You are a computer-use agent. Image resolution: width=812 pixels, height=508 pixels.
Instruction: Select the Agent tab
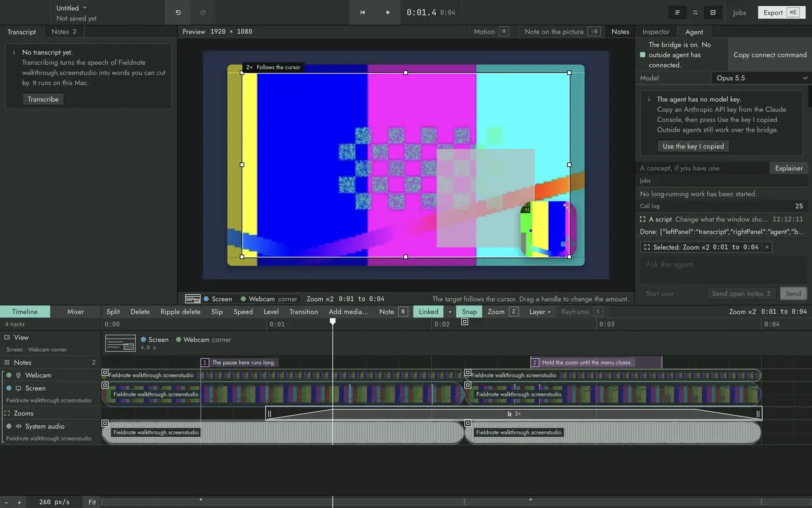(694, 32)
